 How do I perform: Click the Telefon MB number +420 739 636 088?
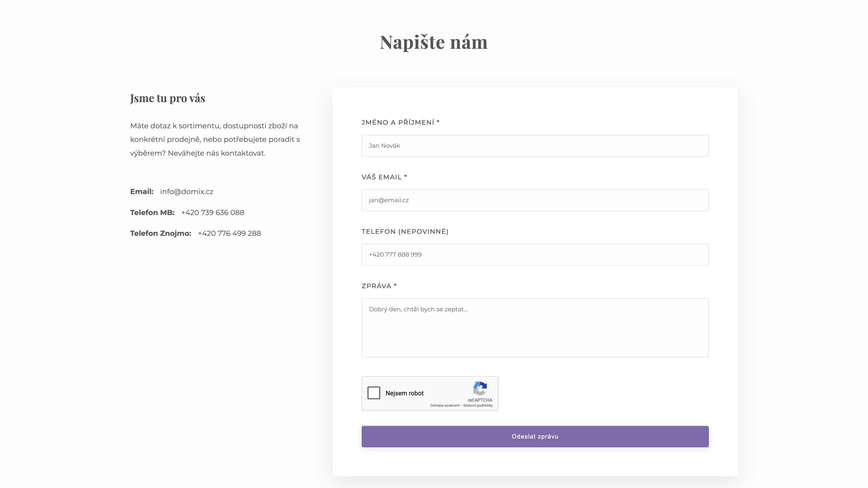tap(212, 212)
